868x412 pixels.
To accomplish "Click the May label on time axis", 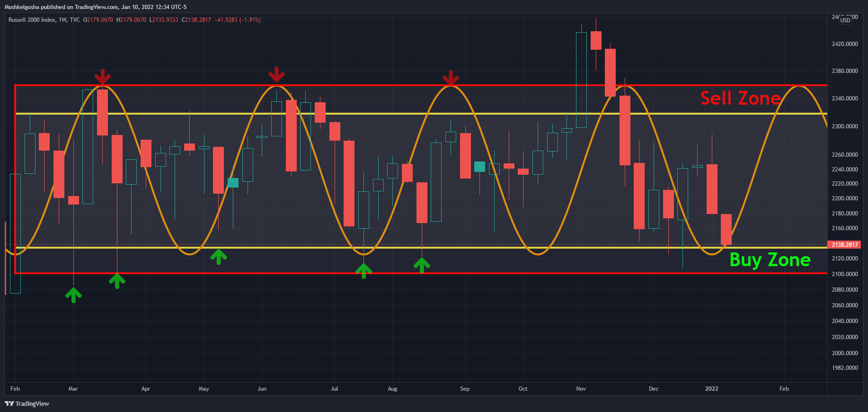I will coord(204,389).
